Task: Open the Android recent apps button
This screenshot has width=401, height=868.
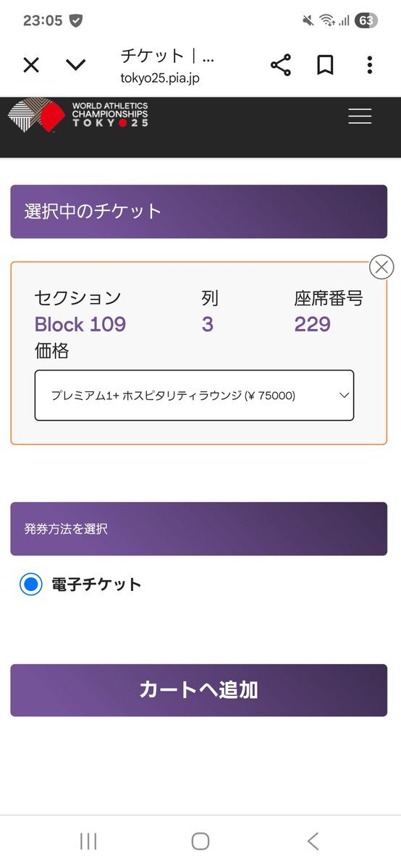Action: tap(88, 841)
